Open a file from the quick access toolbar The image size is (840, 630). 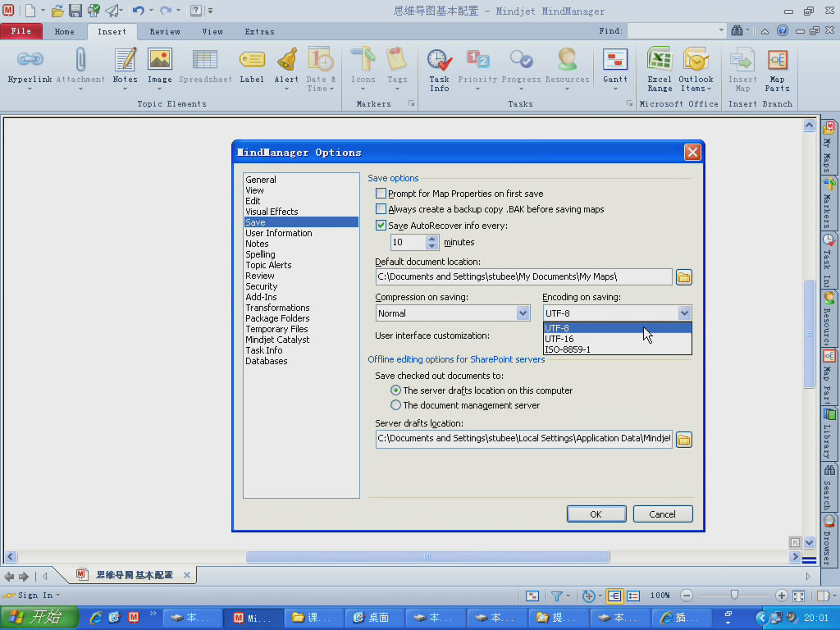pos(57,10)
